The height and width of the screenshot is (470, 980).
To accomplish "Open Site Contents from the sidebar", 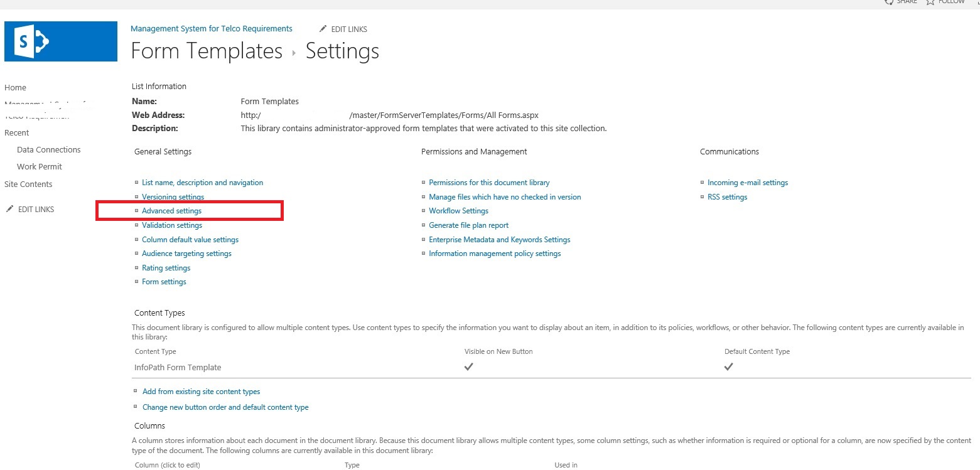I will pyautogui.click(x=28, y=184).
